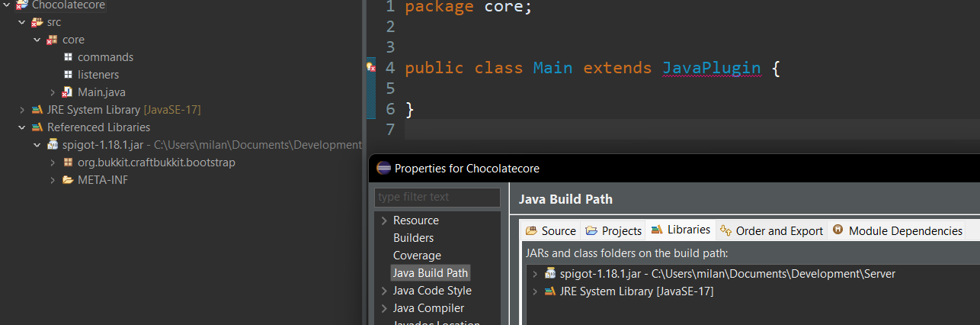
Task: Expand the Resource properties category
Action: [384, 220]
